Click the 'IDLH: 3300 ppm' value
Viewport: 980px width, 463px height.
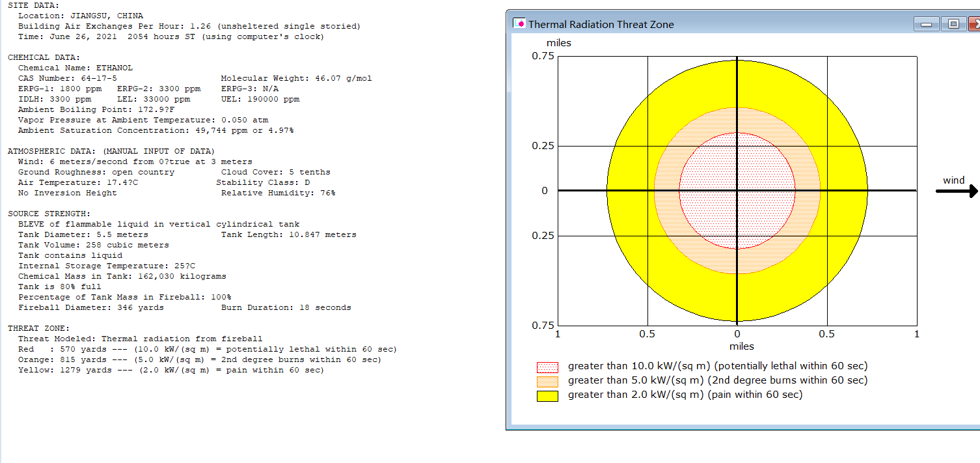(55, 99)
